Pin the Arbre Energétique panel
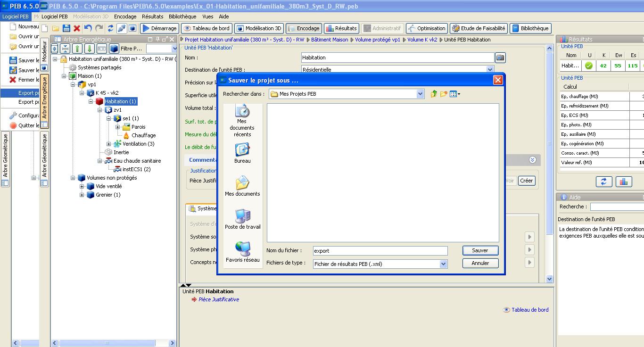 [x=157, y=40]
